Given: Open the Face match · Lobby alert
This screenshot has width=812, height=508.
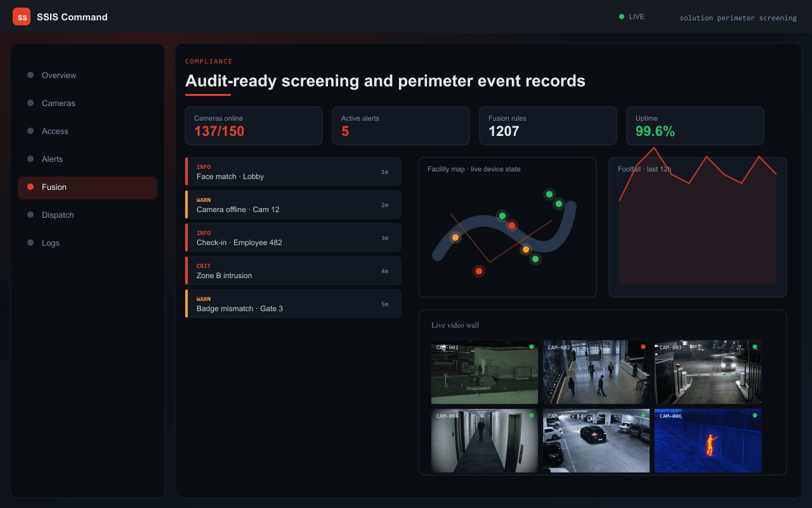Looking at the screenshot, I should tap(293, 171).
